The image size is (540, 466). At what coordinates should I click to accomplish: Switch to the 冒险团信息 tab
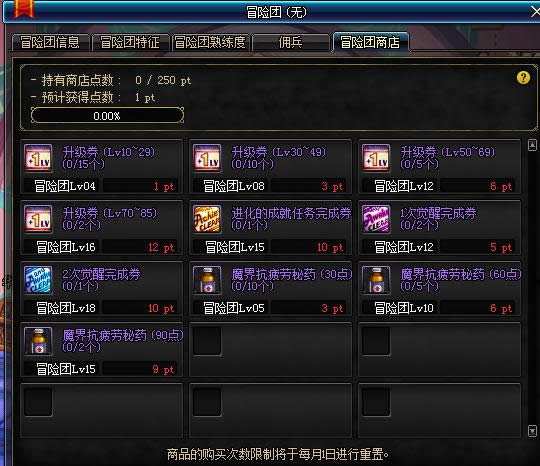pyautogui.click(x=50, y=42)
